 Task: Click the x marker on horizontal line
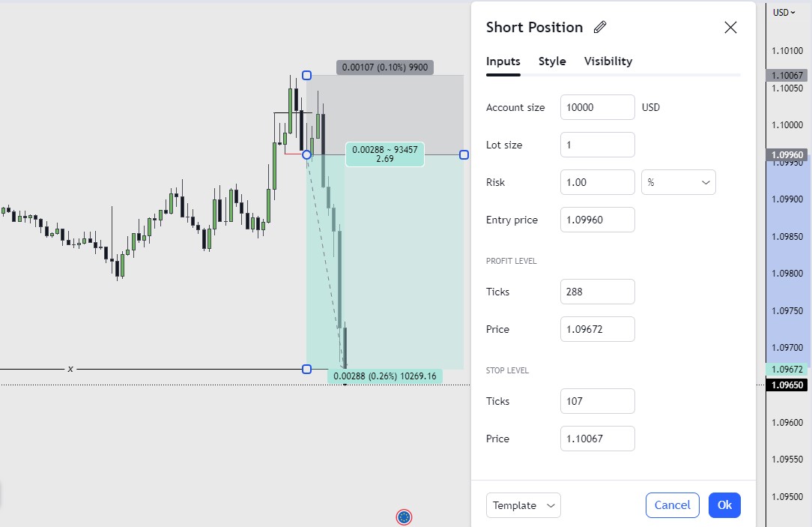coord(70,369)
